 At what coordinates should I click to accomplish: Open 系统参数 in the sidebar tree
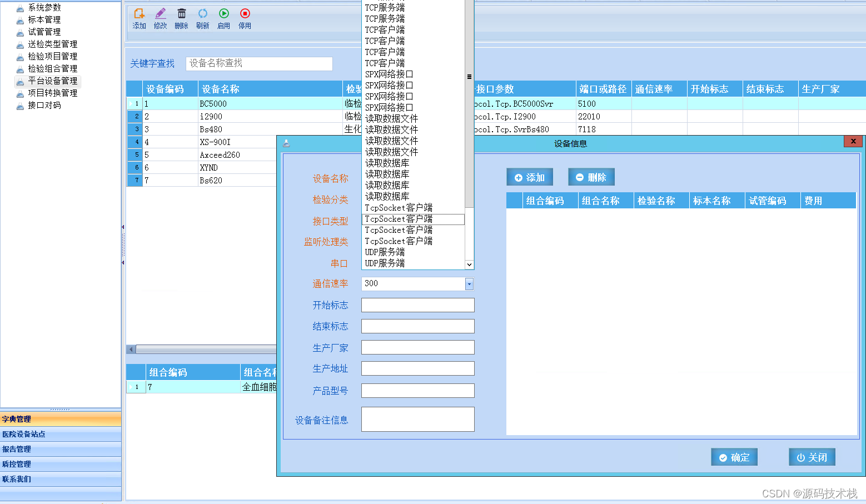click(x=44, y=7)
